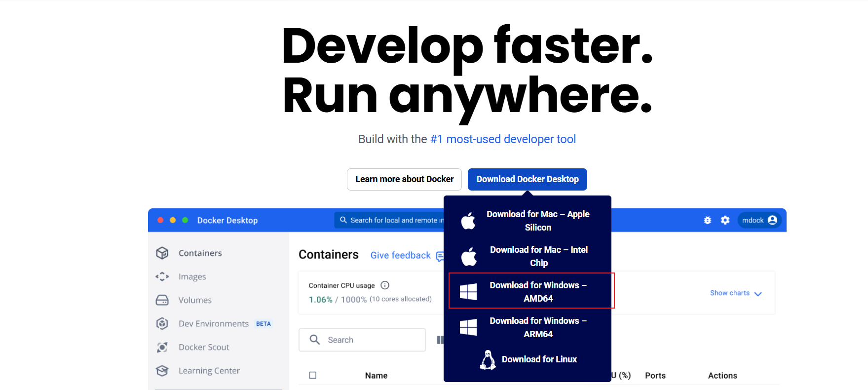Click the Ports column header
Viewport: 868px width, 390px height.
pyautogui.click(x=655, y=376)
